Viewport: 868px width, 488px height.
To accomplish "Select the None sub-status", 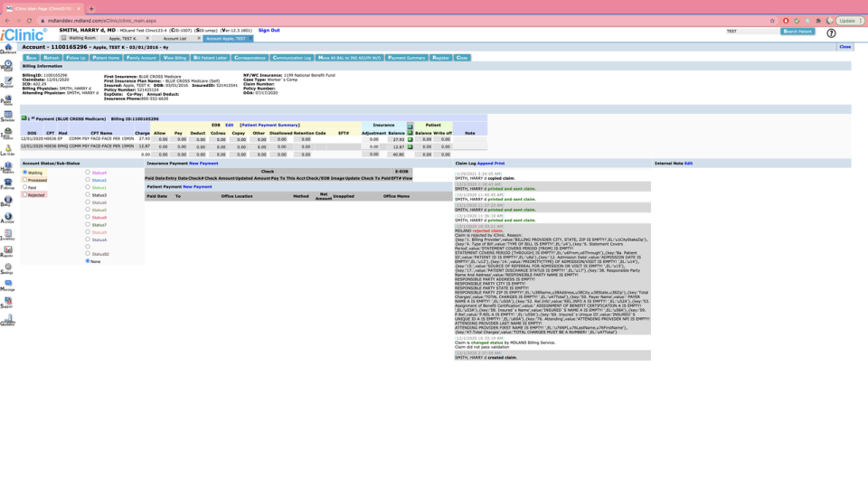I will pyautogui.click(x=88, y=260).
